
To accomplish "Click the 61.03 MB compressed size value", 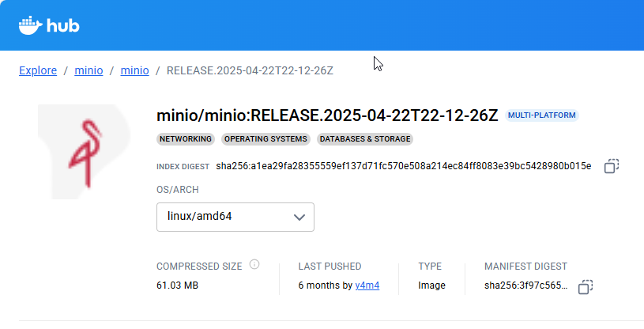I will coord(178,286).
